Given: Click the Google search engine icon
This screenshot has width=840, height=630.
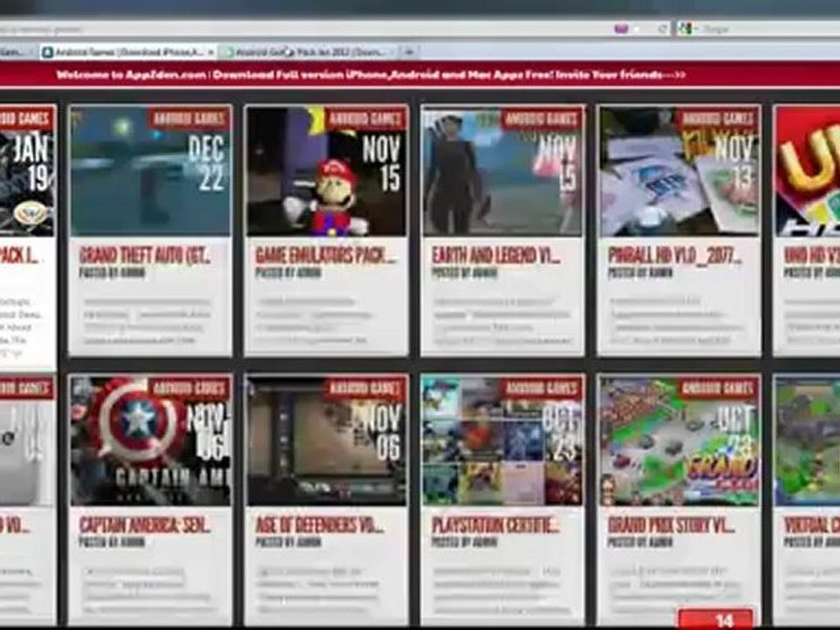Looking at the screenshot, I should pyautogui.click(x=684, y=29).
